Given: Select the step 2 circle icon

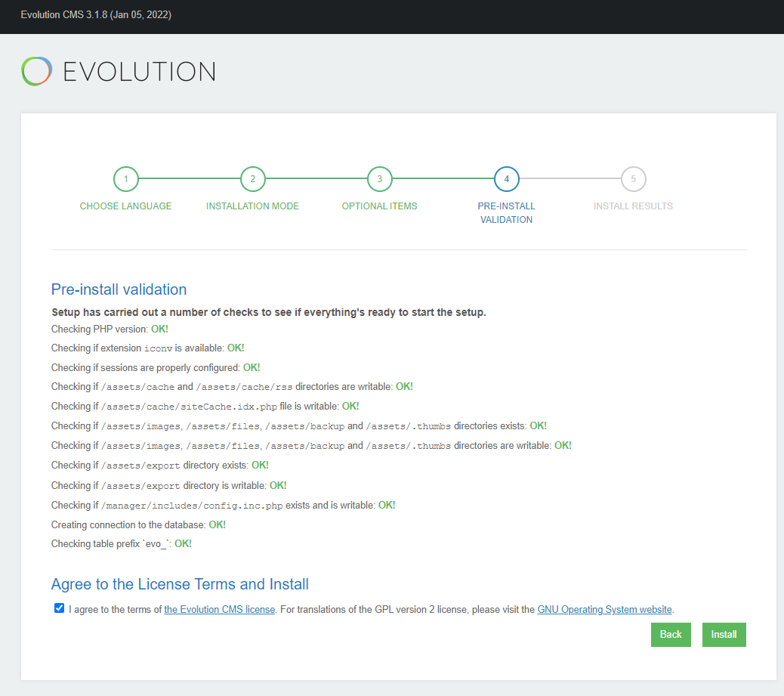Looking at the screenshot, I should coord(252,179).
